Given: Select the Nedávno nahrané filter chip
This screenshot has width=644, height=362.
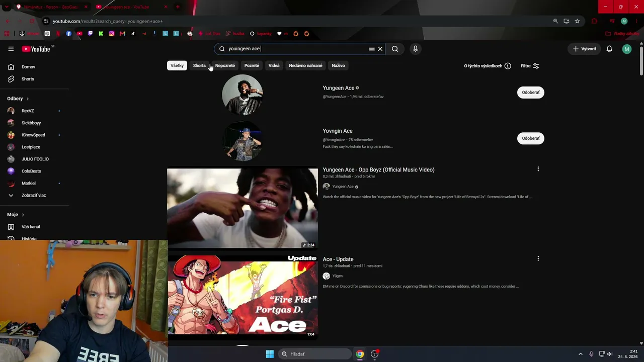Looking at the screenshot, I should pos(305,65).
